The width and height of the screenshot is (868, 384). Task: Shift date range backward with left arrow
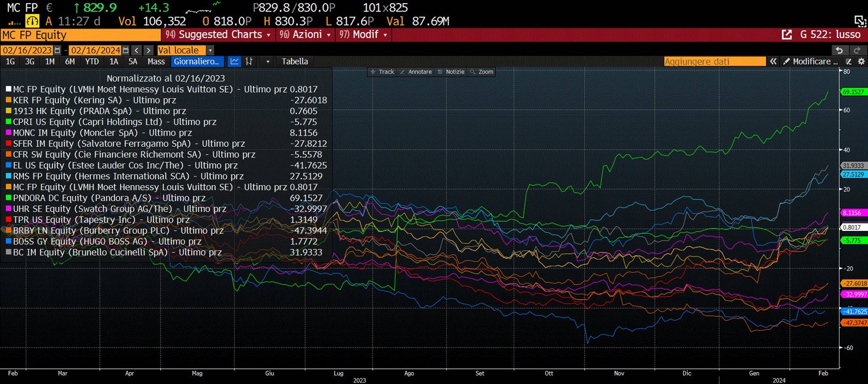tap(137, 50)
